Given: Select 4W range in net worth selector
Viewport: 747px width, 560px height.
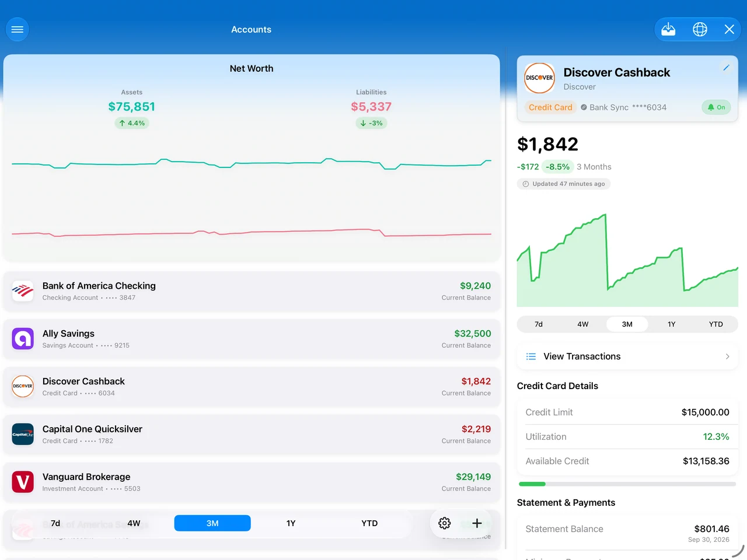Looking at the screenshot, I should click(134, 523).
